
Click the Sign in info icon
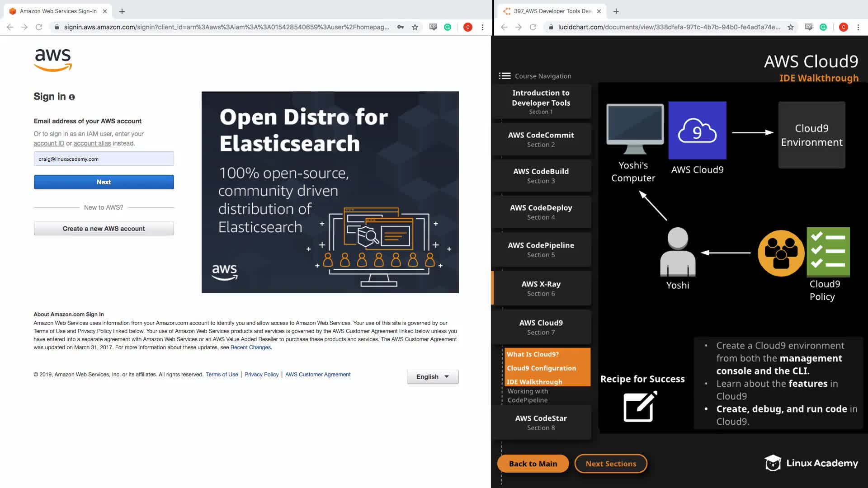point(72,97)
